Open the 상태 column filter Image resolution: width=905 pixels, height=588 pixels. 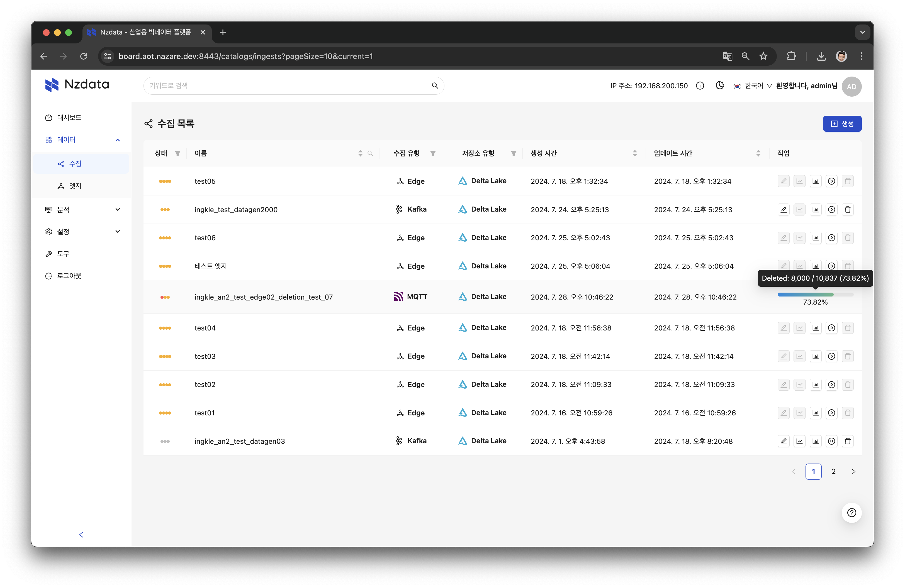point(177,153)
